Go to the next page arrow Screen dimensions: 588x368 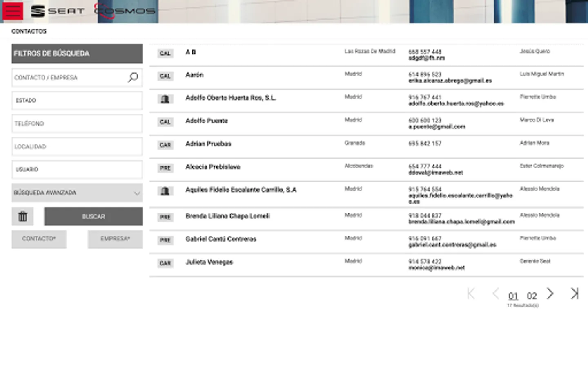click(x=550, y=294)
